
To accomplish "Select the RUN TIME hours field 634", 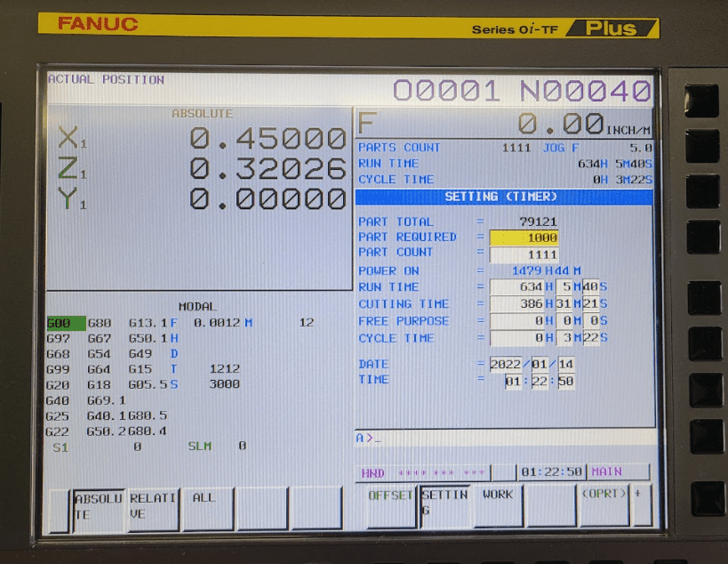I will point(516,286).
